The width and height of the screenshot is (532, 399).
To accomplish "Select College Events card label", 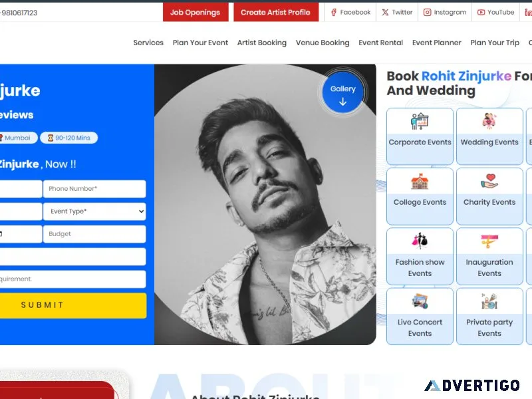I will tap(420, 202).
